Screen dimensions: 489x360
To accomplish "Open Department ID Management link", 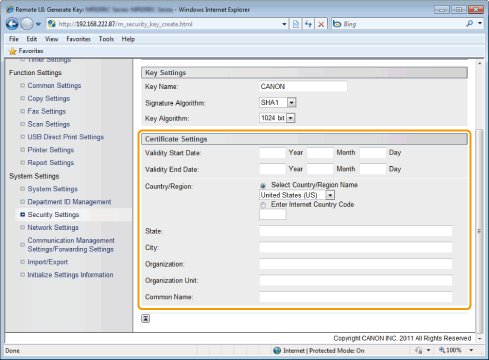I will tap(69, 202).
